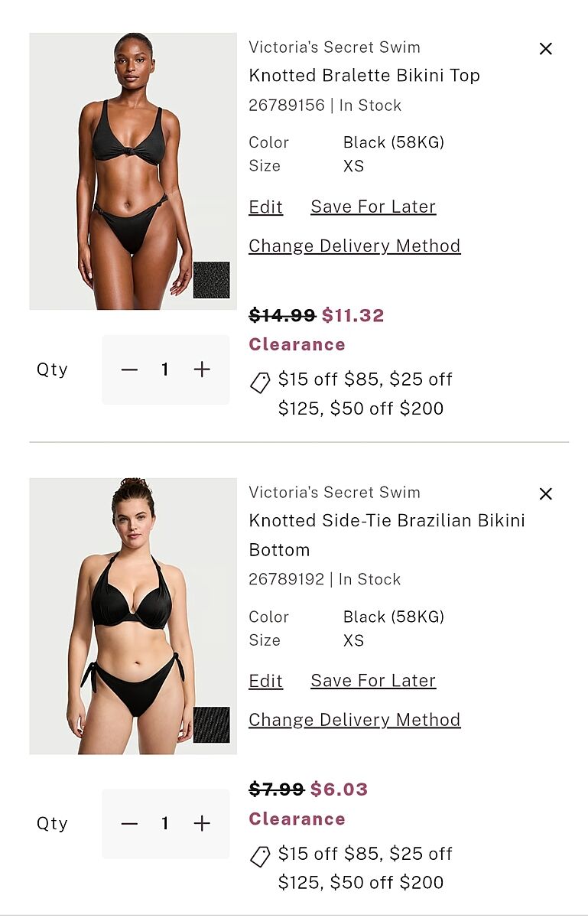Screen dimensions: 588x918
Task: Click black color swatch on Bikini Top image
Action: pos(211,280)
